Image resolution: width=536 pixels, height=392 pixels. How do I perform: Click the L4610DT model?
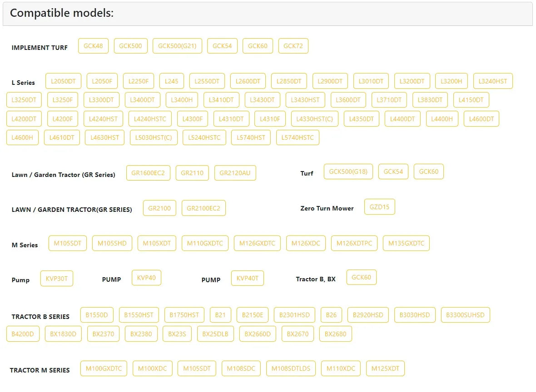pyautogui.click(x=62, y=137)
